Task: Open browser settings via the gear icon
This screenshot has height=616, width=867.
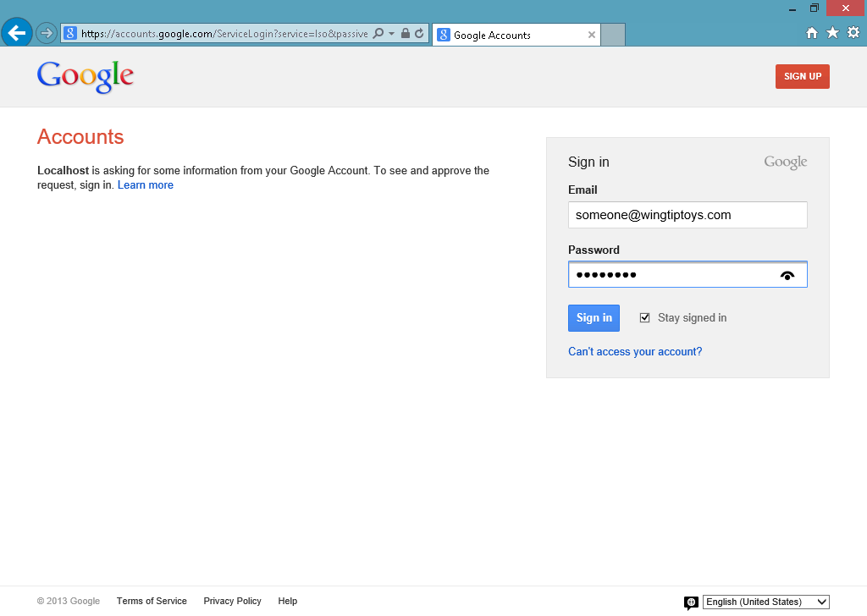Action: coord(853,32)
